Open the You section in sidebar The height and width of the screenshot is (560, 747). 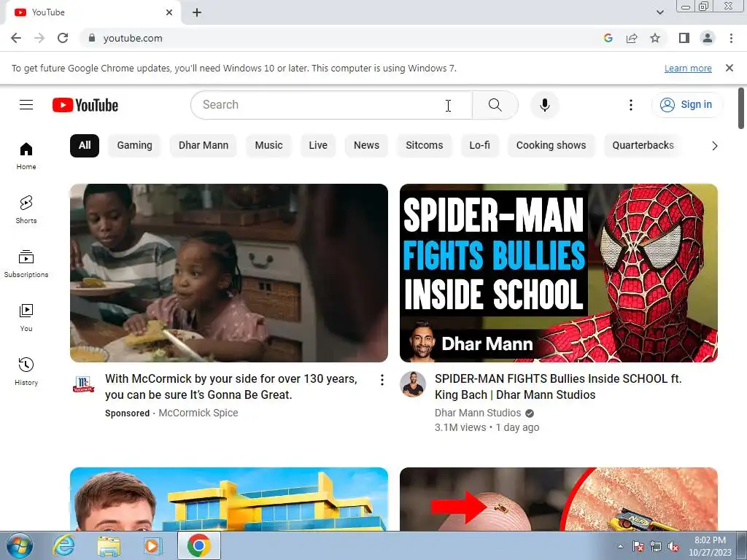26,317
